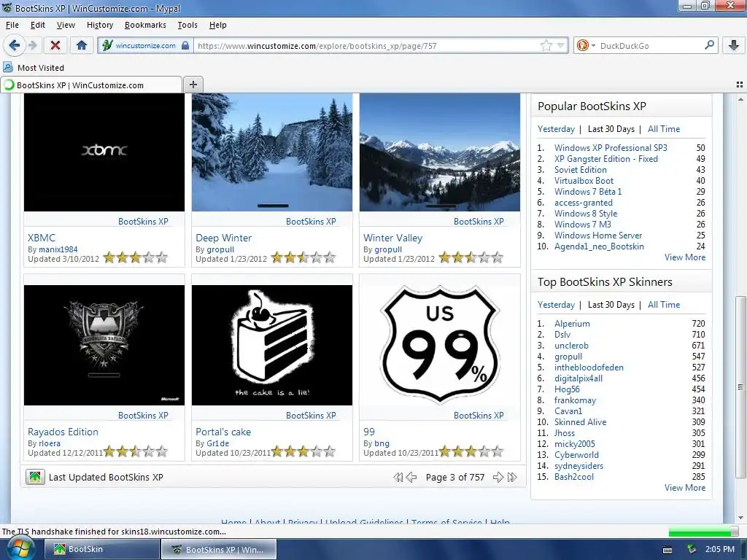Open the Edit menu
The width and height of the screenshot is (747, 560).
point(38,25)
